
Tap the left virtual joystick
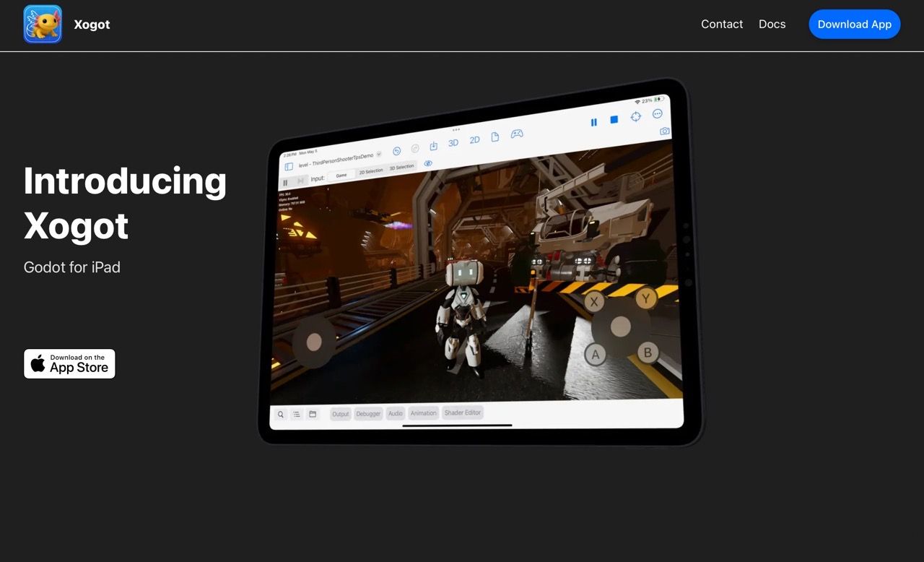click(x=313, y=342)
